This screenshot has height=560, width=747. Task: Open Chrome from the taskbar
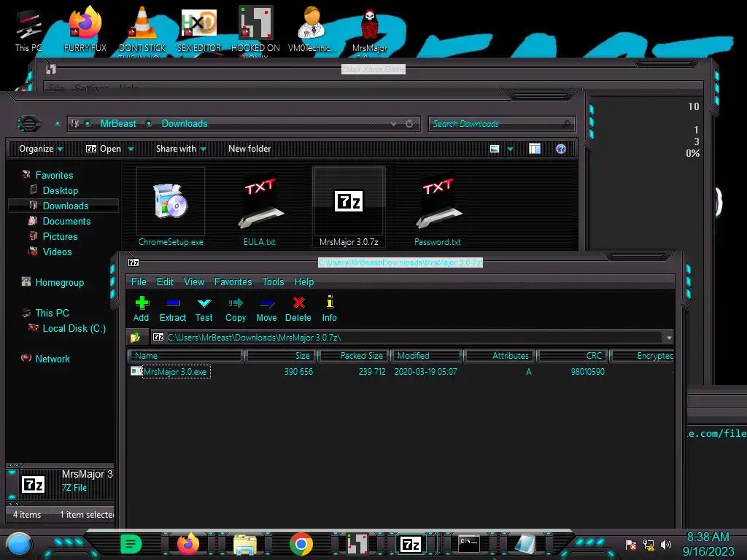tap(301, 544)
